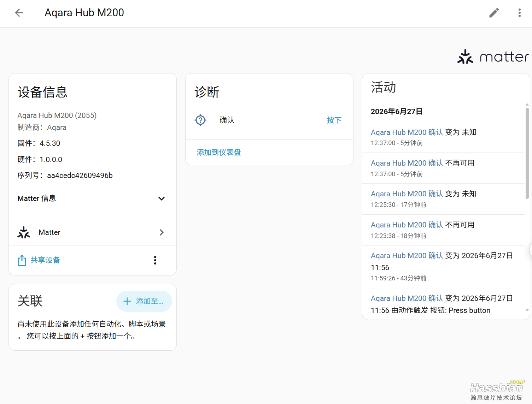
Task: Click the Matter integration star icon
Action: coord(24,232)
